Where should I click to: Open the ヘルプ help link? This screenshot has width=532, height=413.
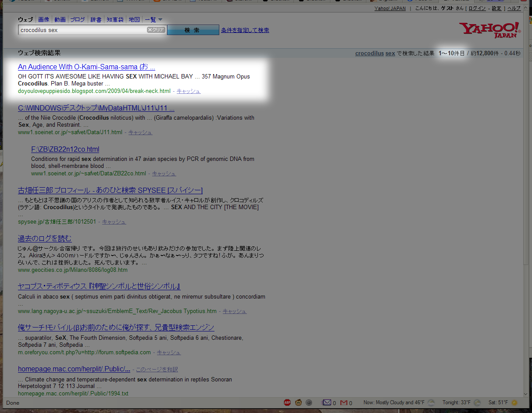point(514,8)
